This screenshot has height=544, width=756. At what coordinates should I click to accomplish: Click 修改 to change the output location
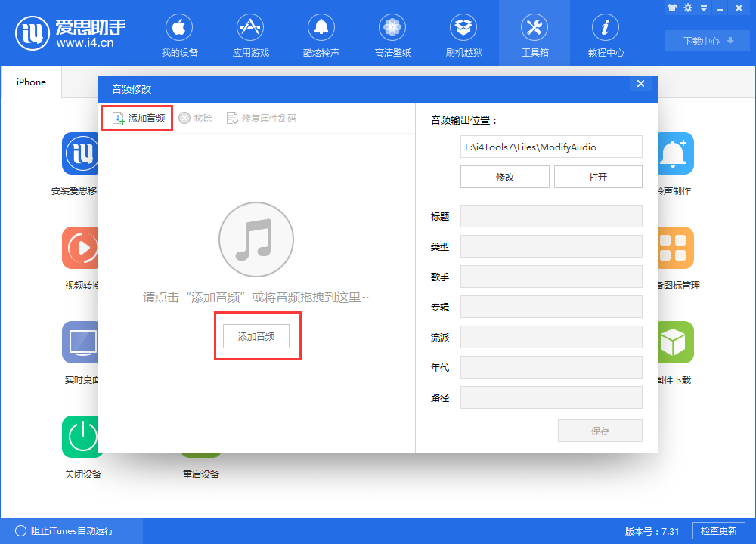pos(504,176)
